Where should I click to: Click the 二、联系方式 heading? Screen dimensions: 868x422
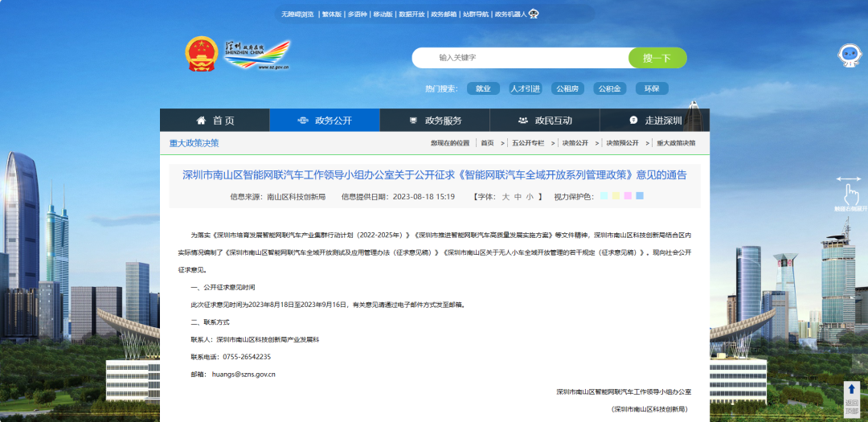point(211,322)
